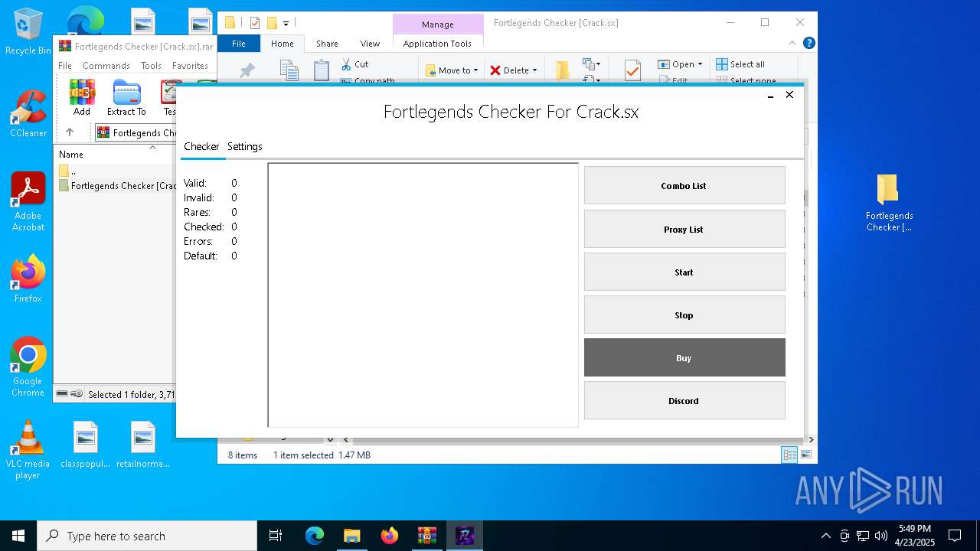Open Explorer help question mark icon

(808, 44)
